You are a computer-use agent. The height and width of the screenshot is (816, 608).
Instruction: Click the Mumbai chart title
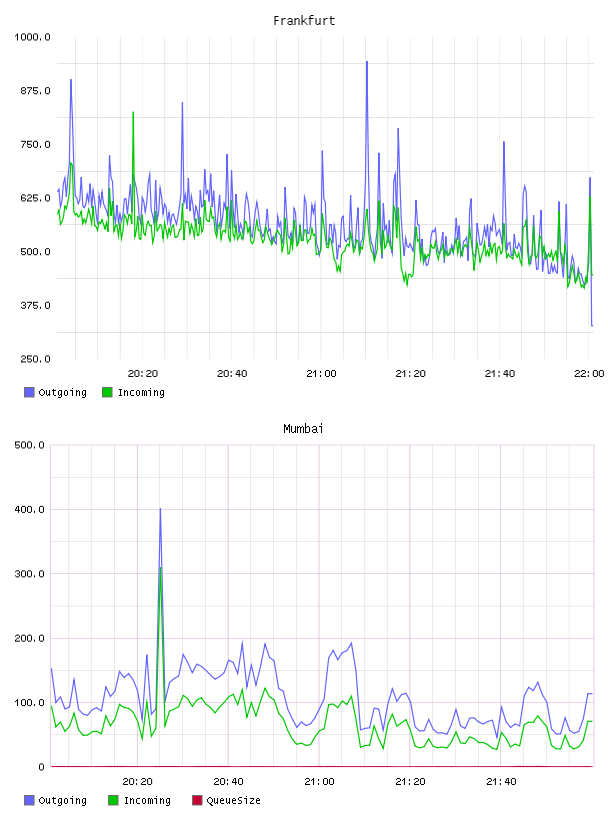(x=303, y=429)
